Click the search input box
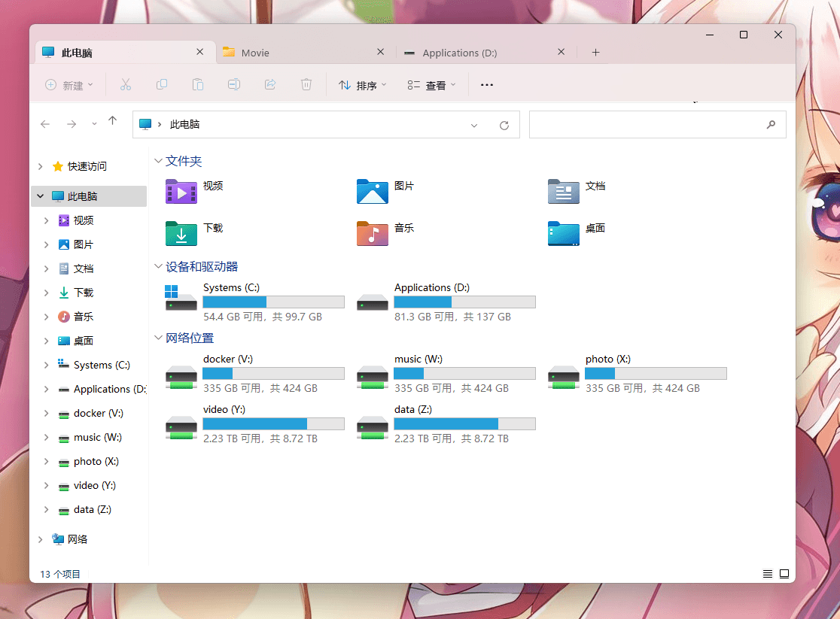840x619 pixels. [x=647, y=125]
